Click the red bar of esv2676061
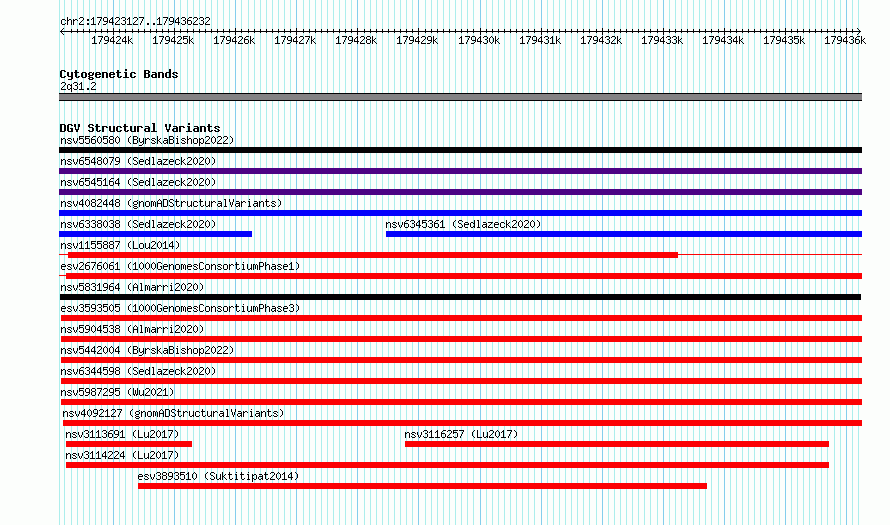 [x=464, y=276]
